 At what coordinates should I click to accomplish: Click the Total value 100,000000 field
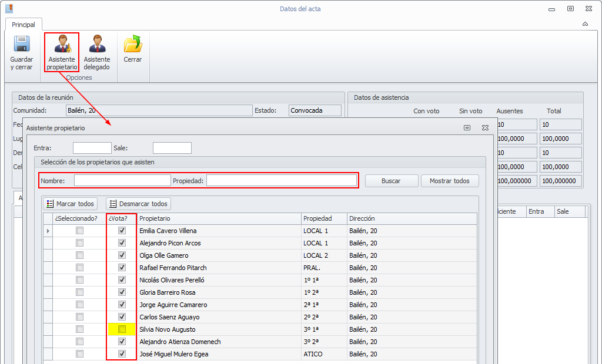pyautogui.click(x=560, y=181)
